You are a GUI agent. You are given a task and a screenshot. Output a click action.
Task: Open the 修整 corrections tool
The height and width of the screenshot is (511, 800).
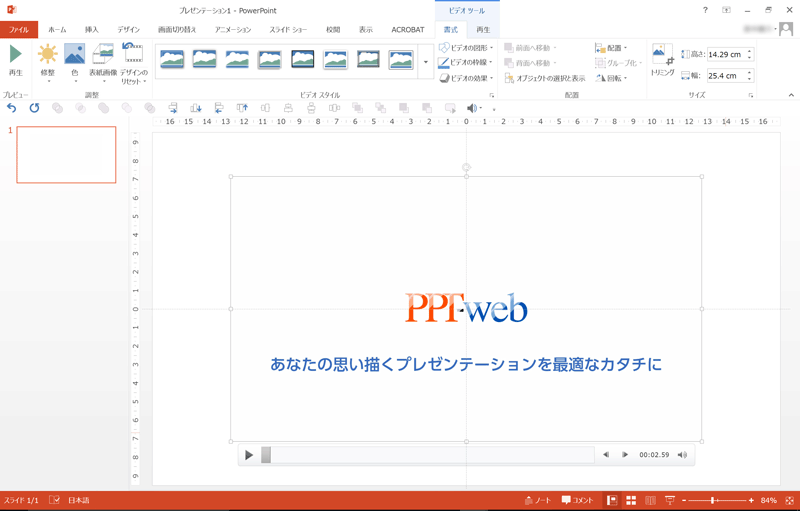click(47, 60)
